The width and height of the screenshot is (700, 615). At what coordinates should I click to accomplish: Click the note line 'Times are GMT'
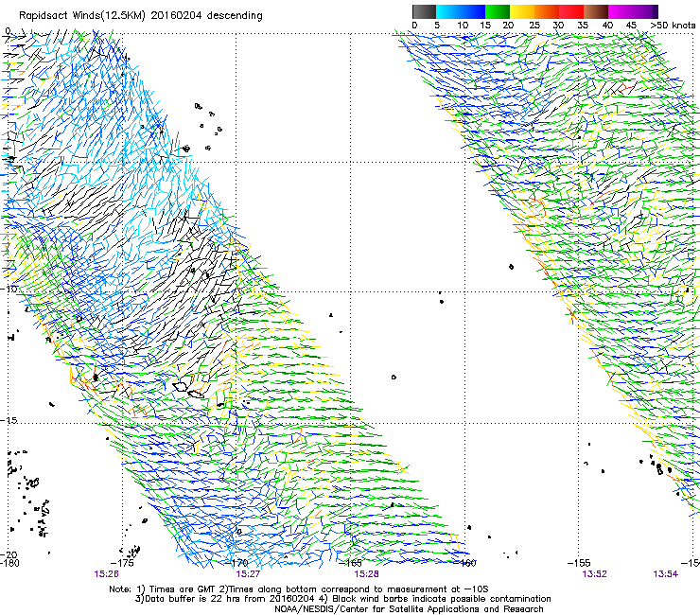(181, 589)
